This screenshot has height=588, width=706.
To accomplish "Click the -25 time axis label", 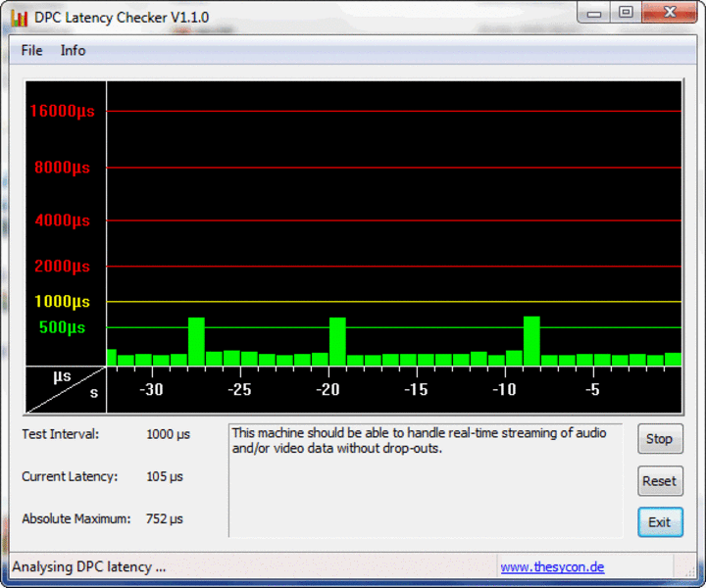I will point(239,390).
